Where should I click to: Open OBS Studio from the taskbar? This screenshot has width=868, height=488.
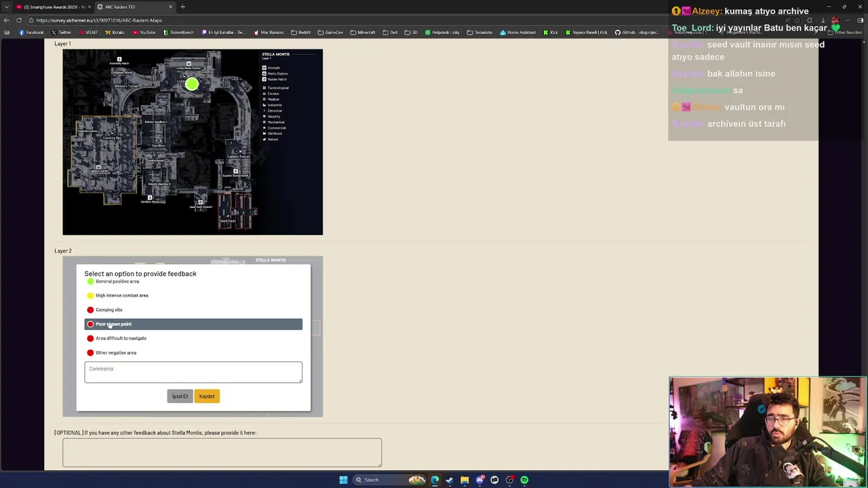(509, 480)
